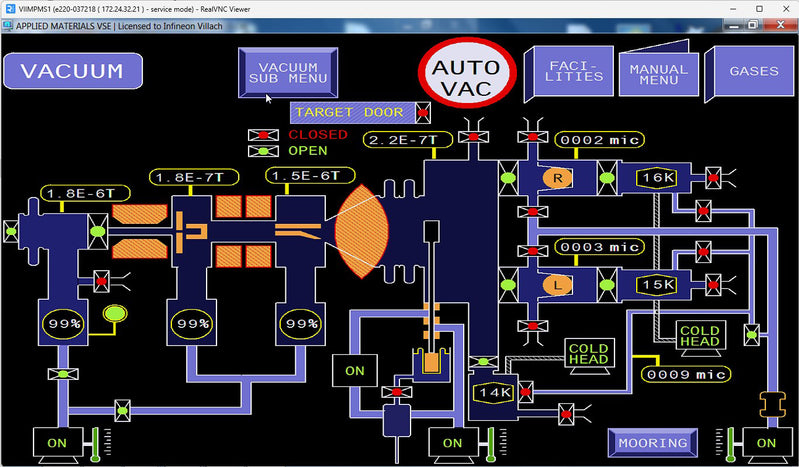
Task: Click the COLD HEAD monitor on the right
Action: click(x=700, y=338)
